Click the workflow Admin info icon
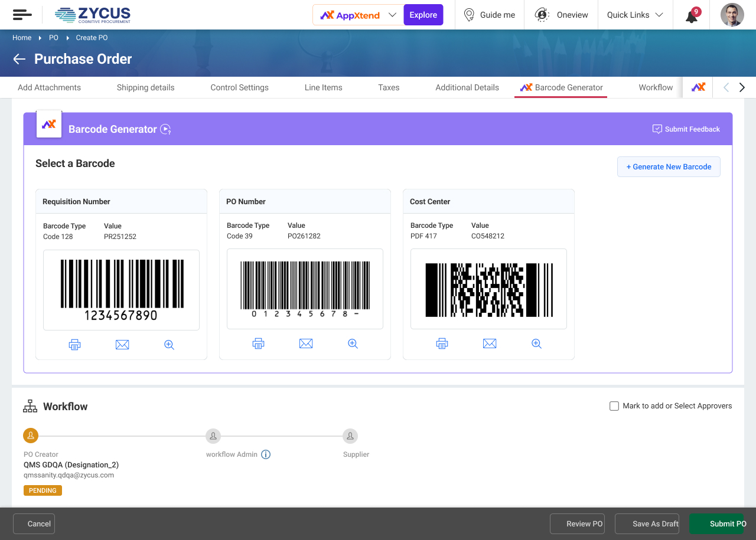Viewport: 756px width, 540px height. (266, 454)
